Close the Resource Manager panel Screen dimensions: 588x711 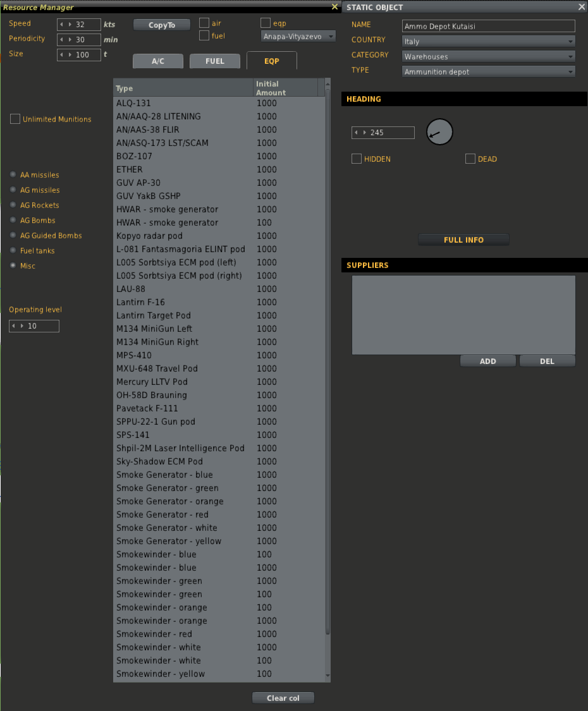click(x=335, y=7)
